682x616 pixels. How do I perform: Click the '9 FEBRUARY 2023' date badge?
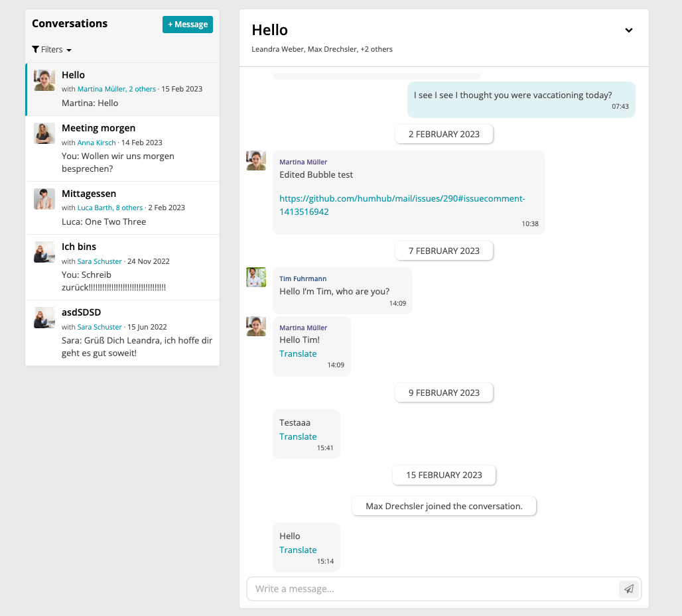(x=444, y=393)
